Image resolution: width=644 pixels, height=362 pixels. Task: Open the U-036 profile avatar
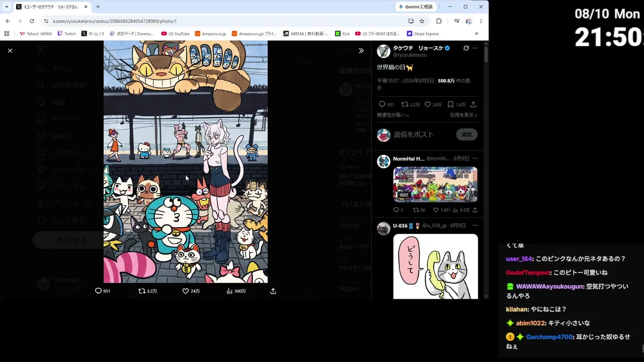[383, 228]
